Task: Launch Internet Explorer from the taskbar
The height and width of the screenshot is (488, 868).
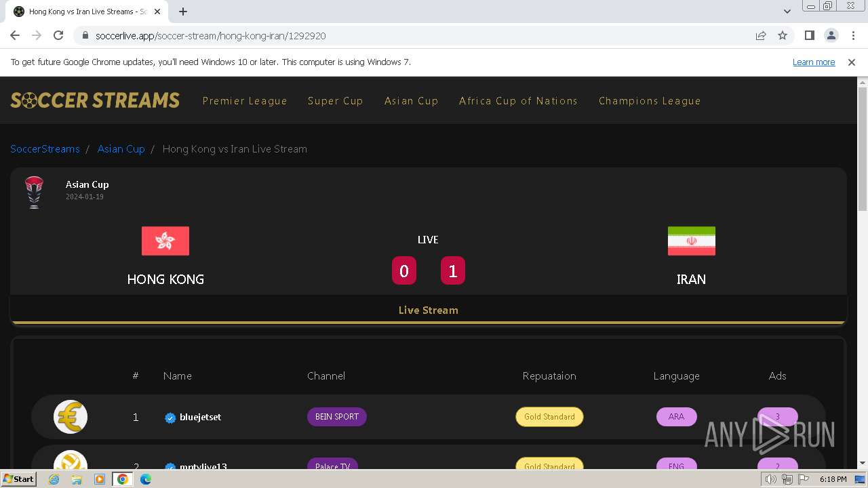Action: click(x=54, y=479)
